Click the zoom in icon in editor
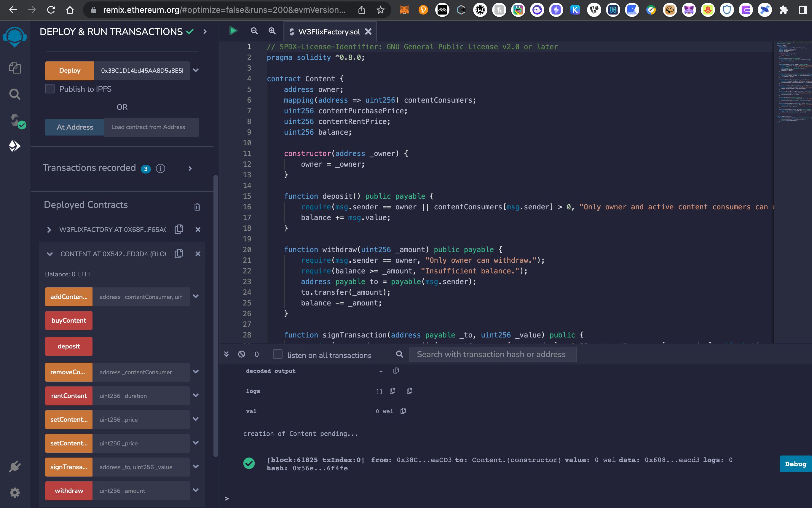 272,31
